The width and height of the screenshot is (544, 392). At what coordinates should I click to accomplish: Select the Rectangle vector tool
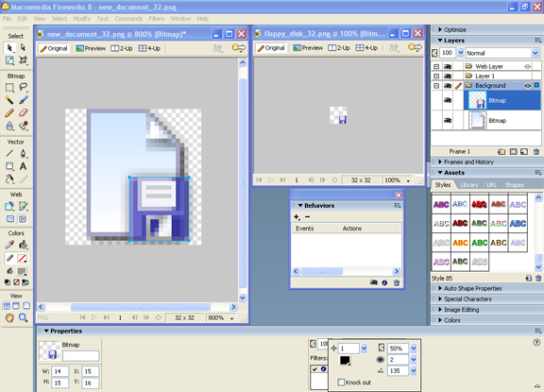click(x=9, y=166)
